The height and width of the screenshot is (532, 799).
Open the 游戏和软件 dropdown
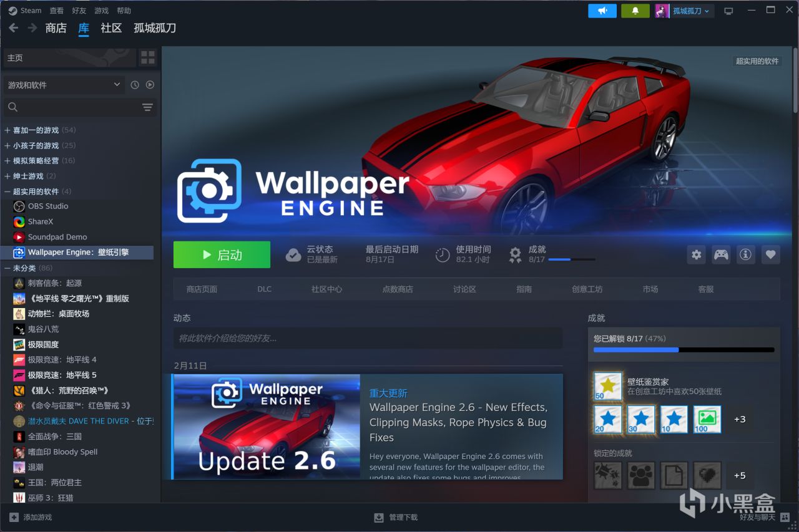pos(64,85)
